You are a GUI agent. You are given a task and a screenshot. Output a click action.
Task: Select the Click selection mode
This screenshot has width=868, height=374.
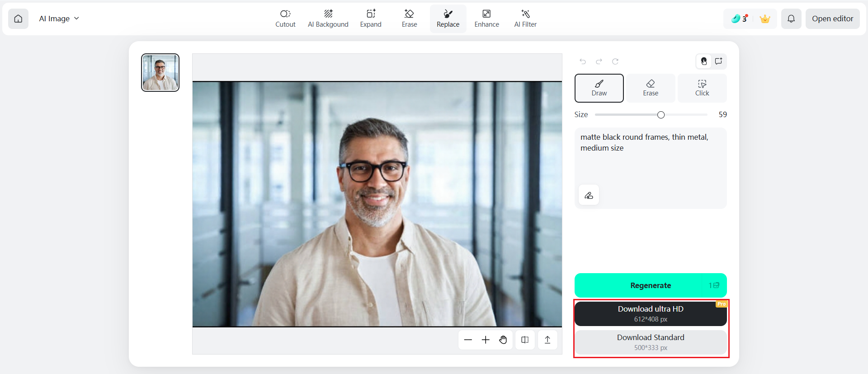(x=702, y=88)
